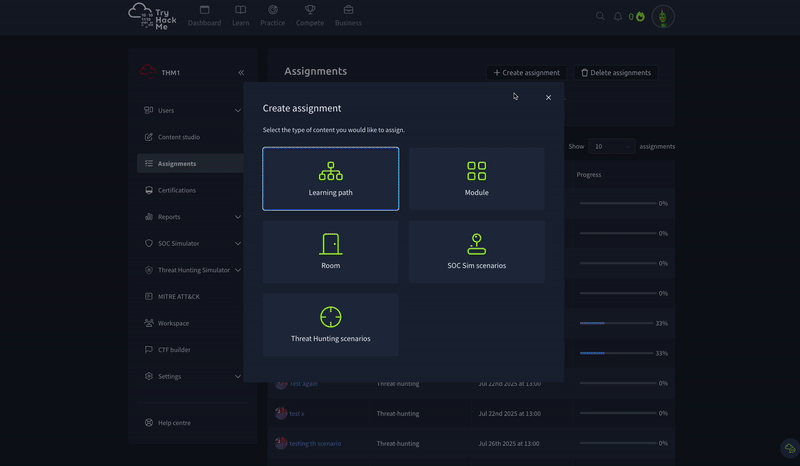Choose the Threat Hunting scenarios card
Viewport: 800px width, 466px height.
point(331,325)
